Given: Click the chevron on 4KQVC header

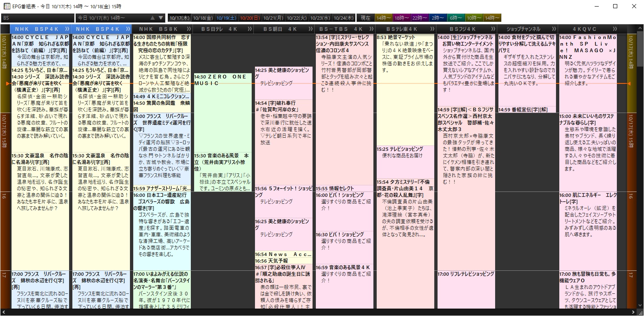Looking at the screenshot, I should tap(615, 29).
